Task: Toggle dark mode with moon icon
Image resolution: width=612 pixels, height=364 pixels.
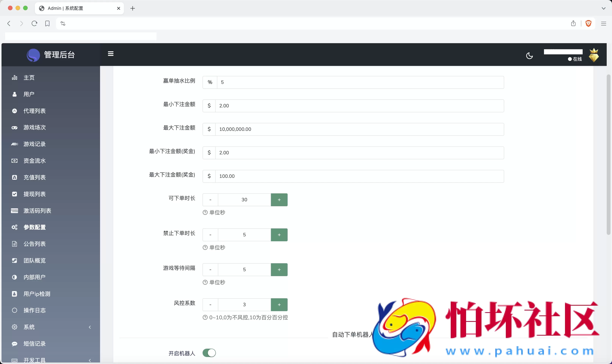Action: pyautogui.click(x=529, y=55)
